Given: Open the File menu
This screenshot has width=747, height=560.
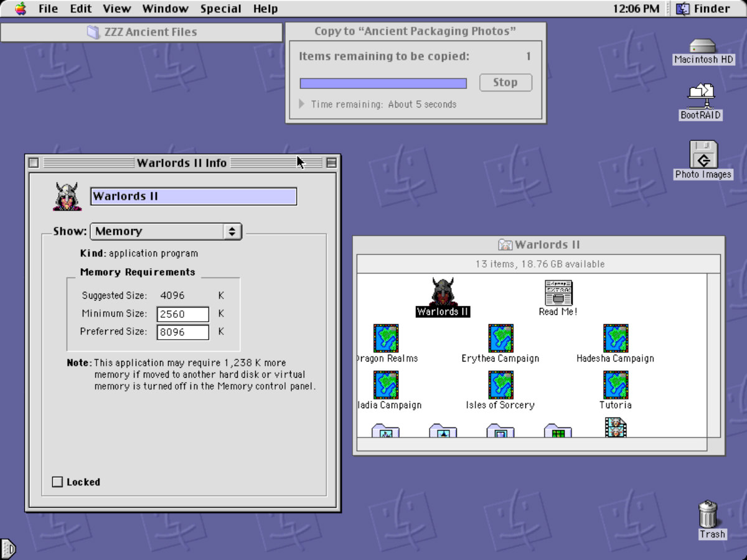Looking at the screenshot, I should pyautogui.click(x=48, y=9).
